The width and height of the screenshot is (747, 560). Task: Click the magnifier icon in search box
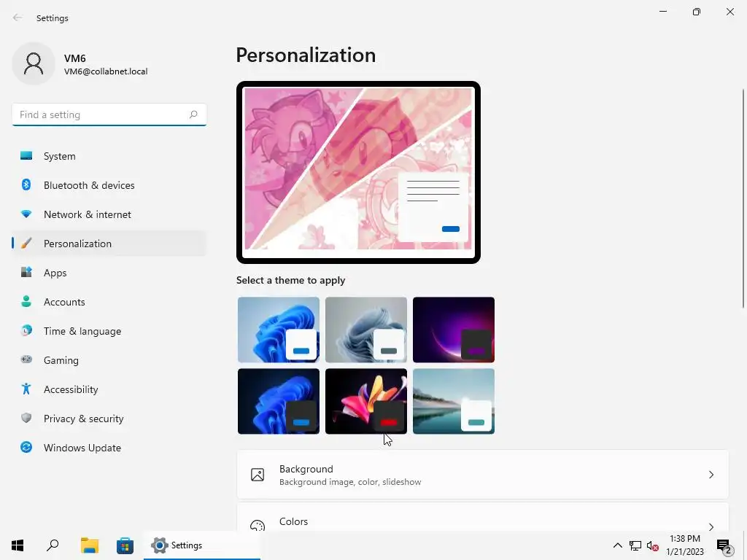[x=193, y=114]
